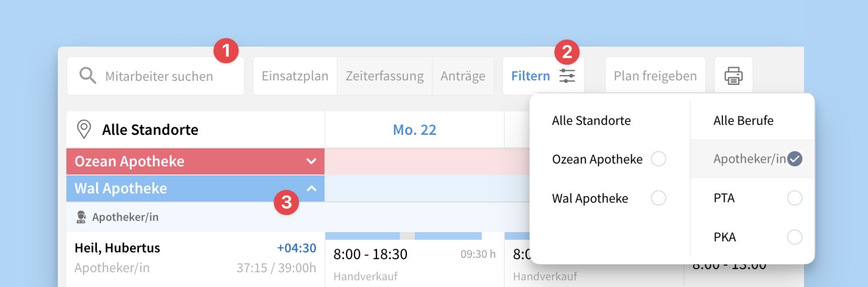
Task: Uncheck the Apotheker/in profession filter
Action: tap(795, 159)
